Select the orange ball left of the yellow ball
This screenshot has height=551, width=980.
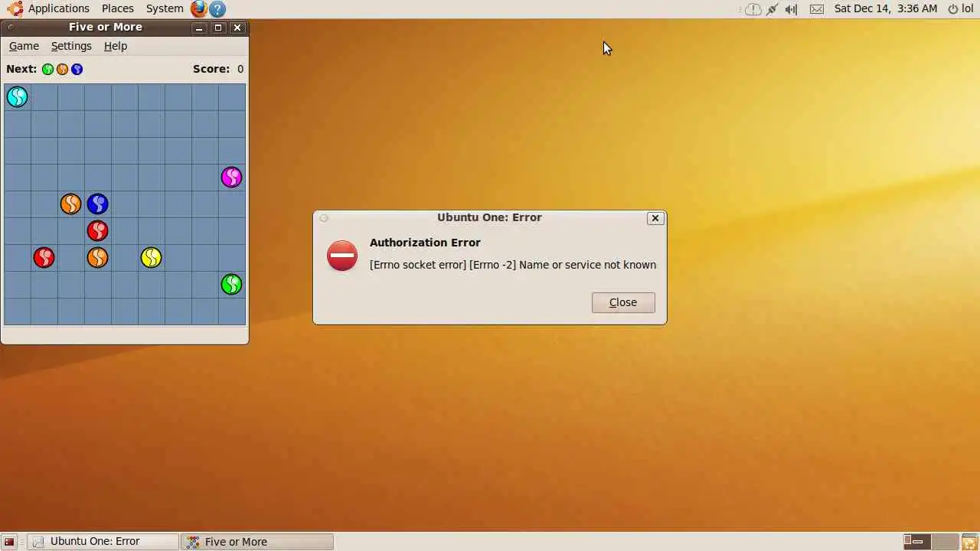pyautogui.click(x=97, y=258)
